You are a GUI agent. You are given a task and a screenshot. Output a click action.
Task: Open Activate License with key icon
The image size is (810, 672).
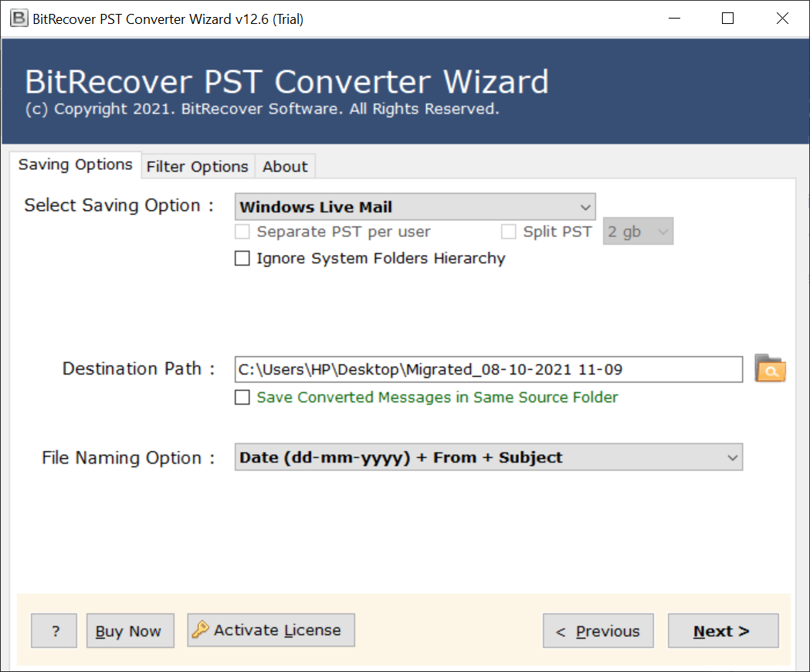271,630
